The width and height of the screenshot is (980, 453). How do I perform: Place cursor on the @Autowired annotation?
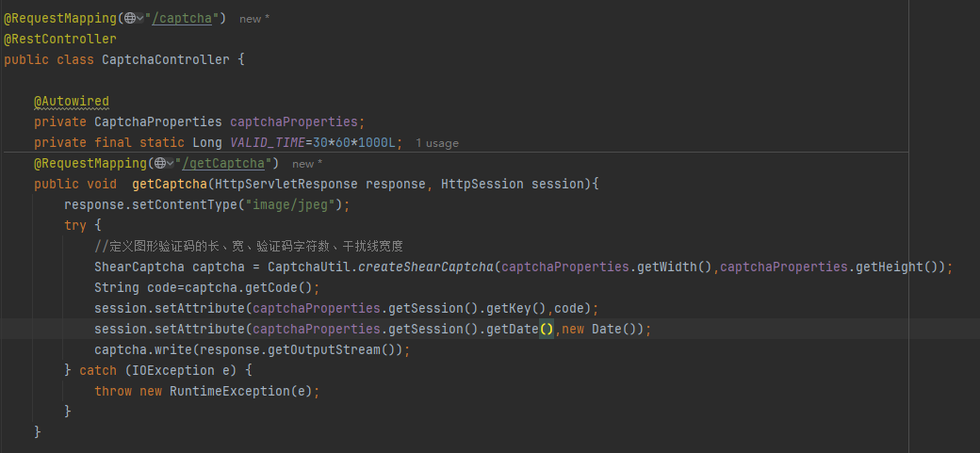[72, 101]
